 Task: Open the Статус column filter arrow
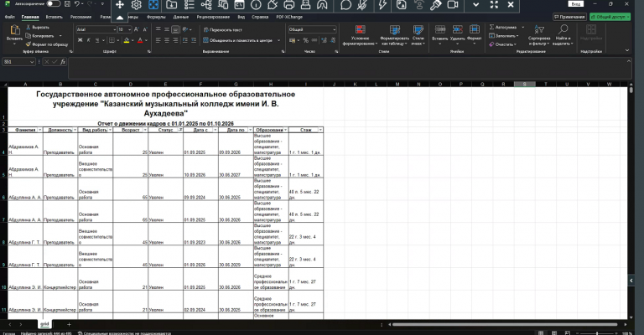pyautogui.click(x=180, y=130)
